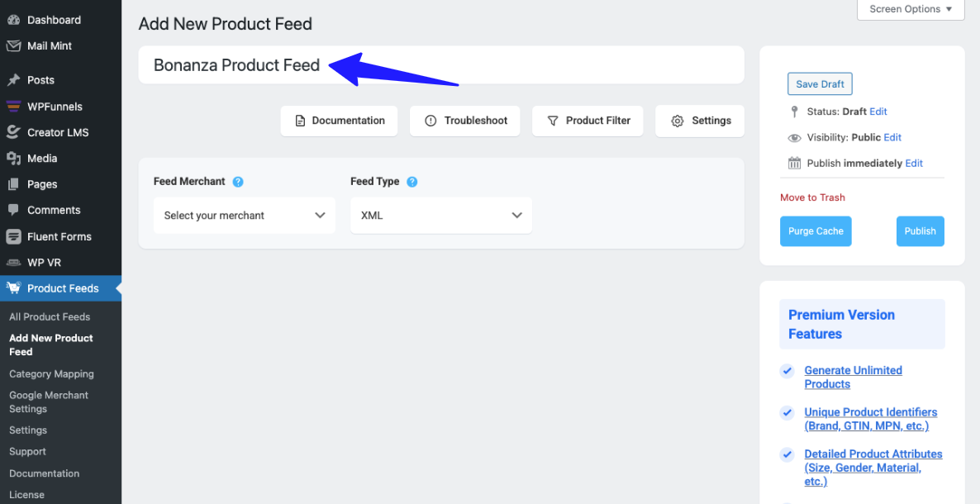980x504 pixels.
Task: Click the Save Draft button
Action: 820,84
